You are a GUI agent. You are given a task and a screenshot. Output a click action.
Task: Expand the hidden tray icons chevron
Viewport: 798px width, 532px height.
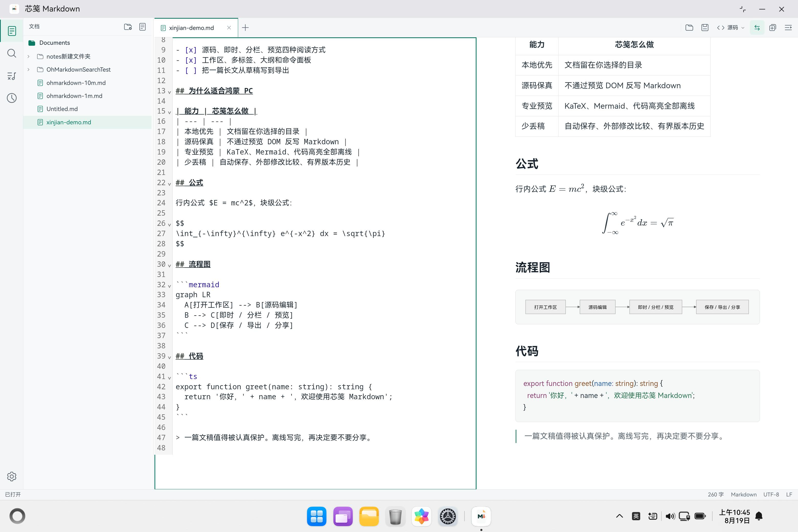pyautogui.click(x=619, y=516)
